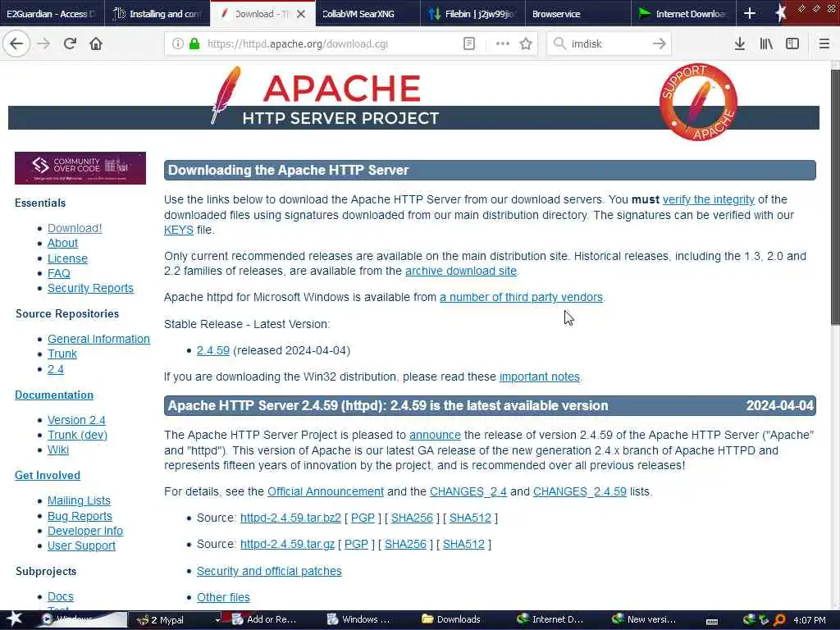The width and height of the screenshot is (840, 630).
Task: Toggle the sidebar panel icon
Action: (792, 43)
